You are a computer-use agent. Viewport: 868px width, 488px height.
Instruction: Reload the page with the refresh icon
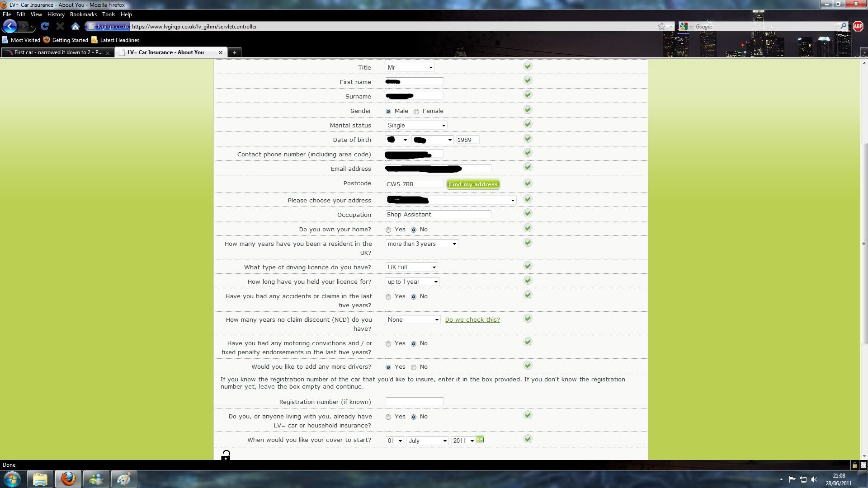coord(44,26)
